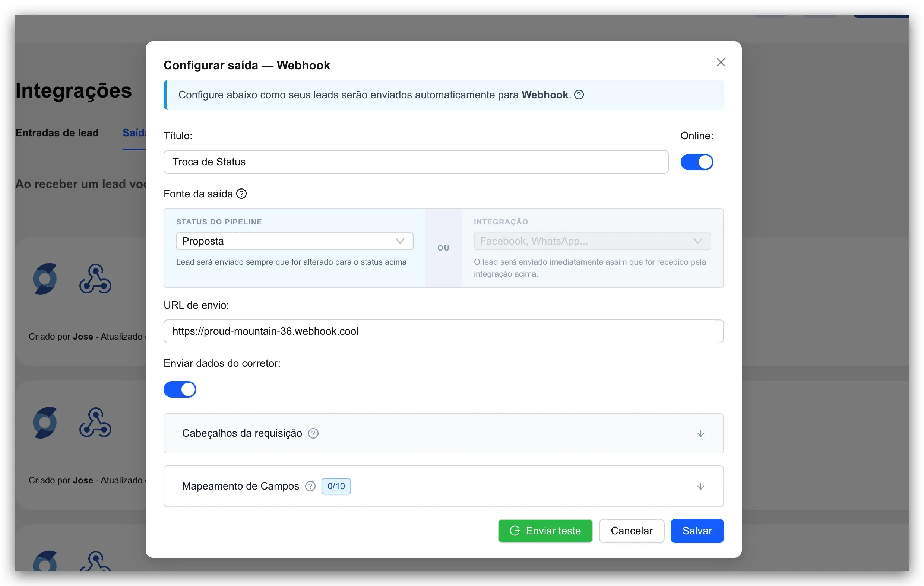The image size is (924, 586).
Task: Click the first card's webhook icon in background
Action: click(x=95, y=279)
